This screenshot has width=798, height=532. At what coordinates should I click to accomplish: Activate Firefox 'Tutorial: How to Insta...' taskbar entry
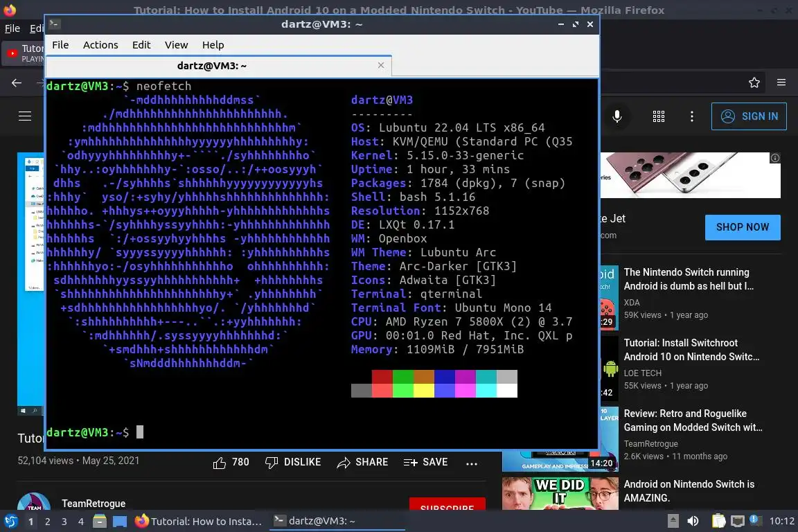[x=199, y=521]
